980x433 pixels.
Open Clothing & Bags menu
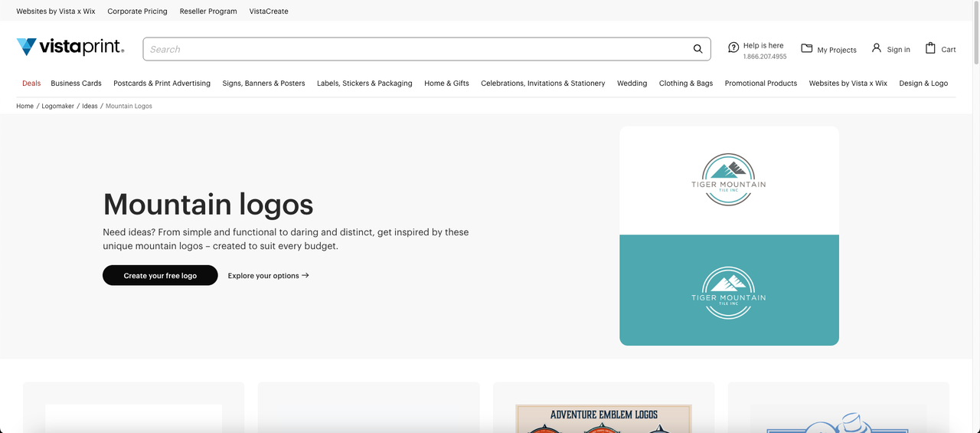click(x=686, y=83)
